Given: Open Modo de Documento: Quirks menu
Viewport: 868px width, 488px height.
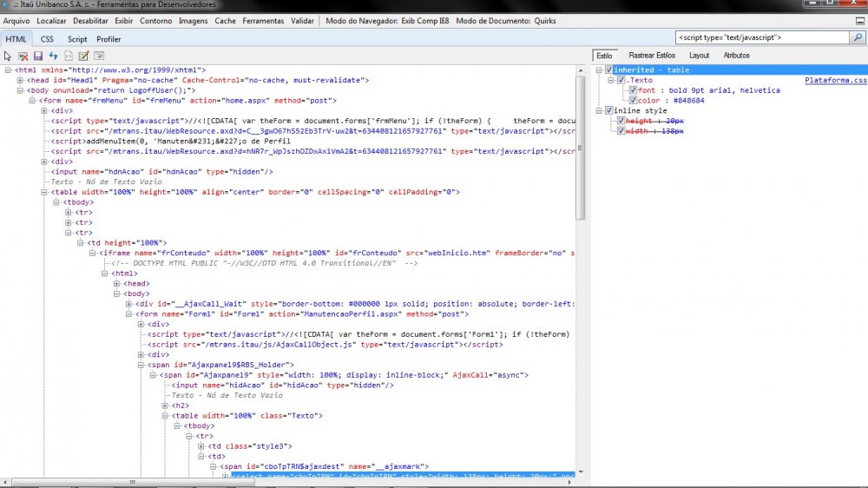Looking at the screenshot, I should coord(506,21).
